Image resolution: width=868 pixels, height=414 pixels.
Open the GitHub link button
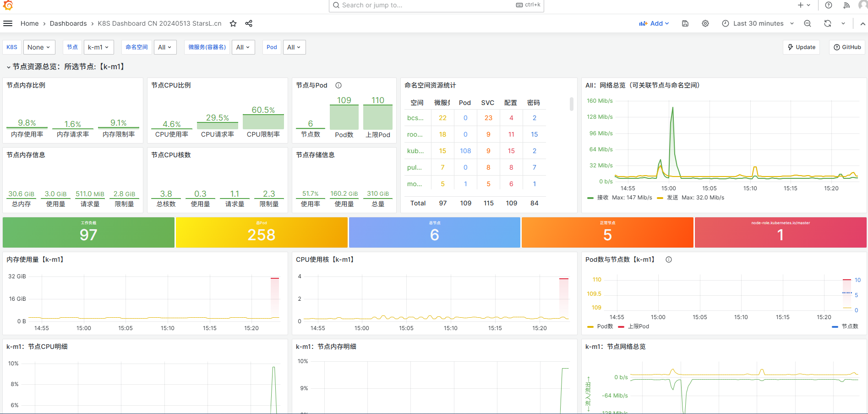tap(847, 47)
